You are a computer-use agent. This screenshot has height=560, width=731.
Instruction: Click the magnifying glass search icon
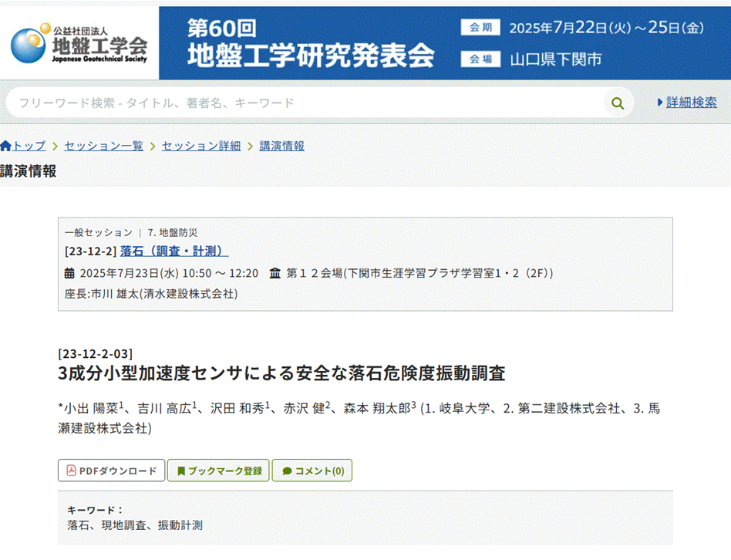(618, 103)
